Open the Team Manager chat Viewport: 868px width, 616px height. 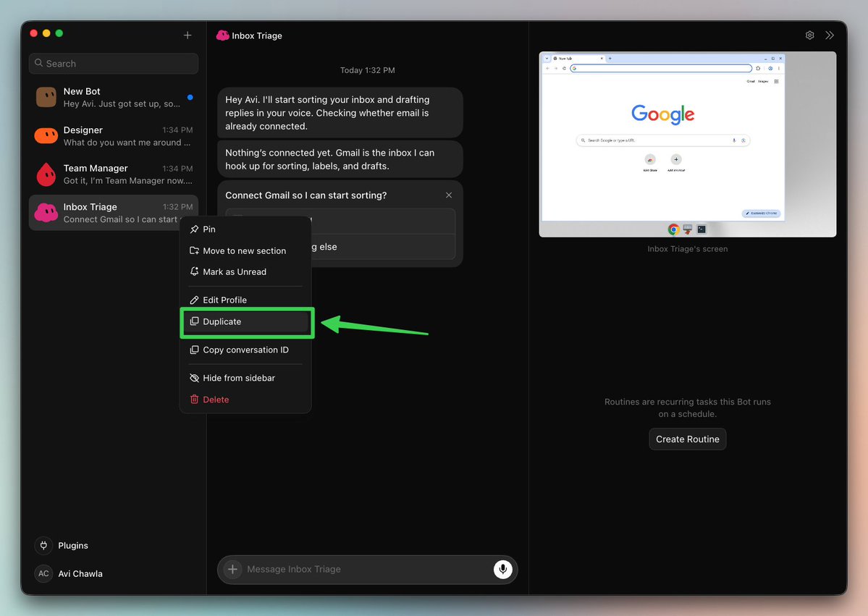pyautogui.click(x=114, y=174)
